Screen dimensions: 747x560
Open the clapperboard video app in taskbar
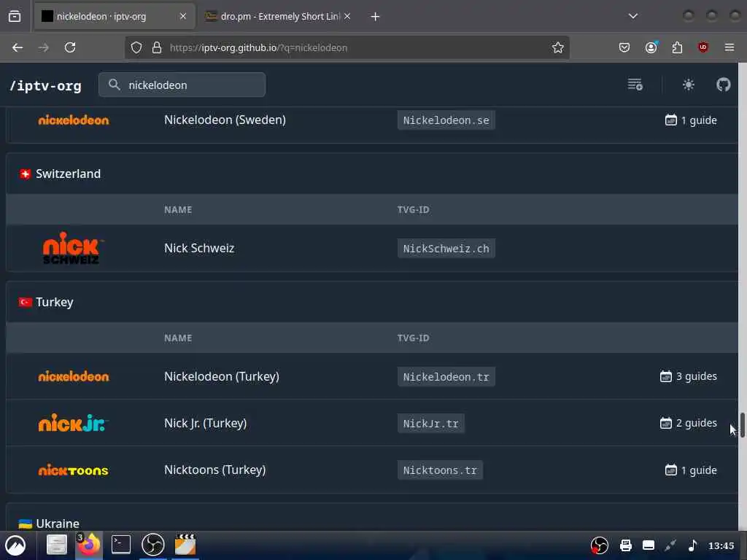click(185, 545)
